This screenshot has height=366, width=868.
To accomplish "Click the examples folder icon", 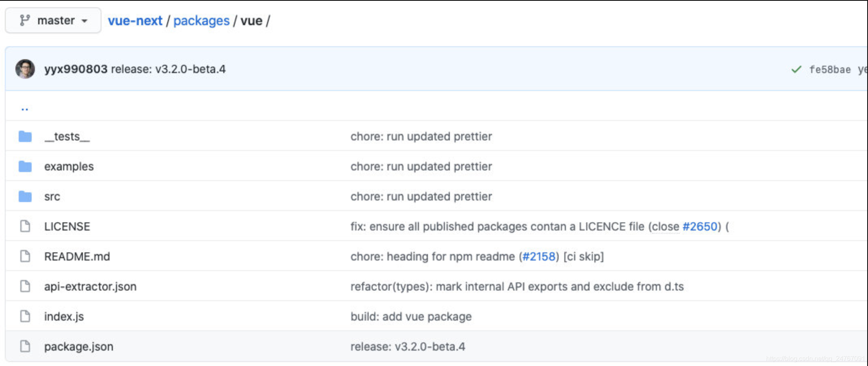I will coord(25,166).
